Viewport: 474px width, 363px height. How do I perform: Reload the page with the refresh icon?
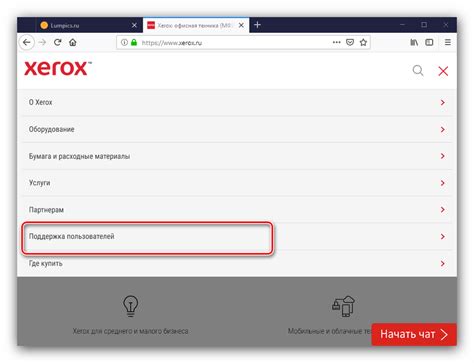(x=58, y=42)
